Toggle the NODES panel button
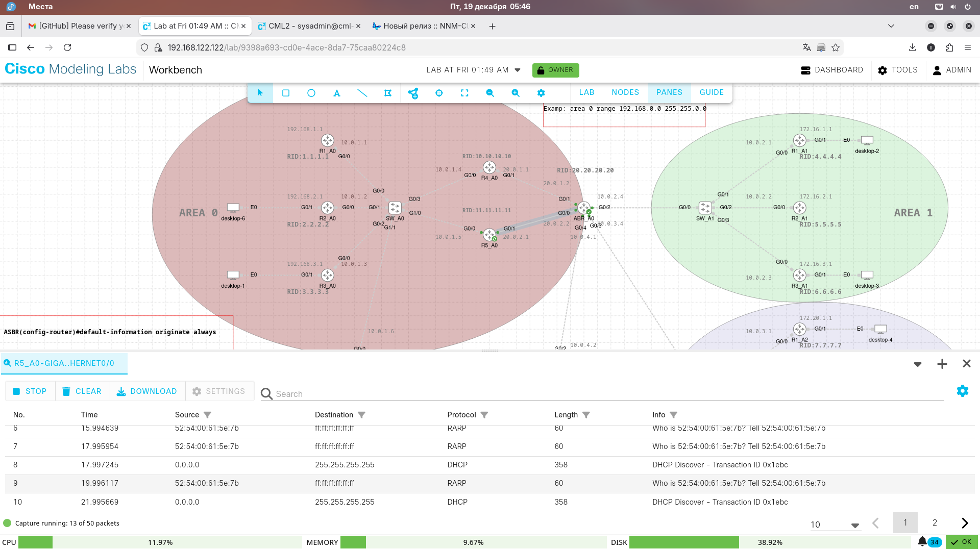This screenshot has width=980, height=549. tap(625, 92)
